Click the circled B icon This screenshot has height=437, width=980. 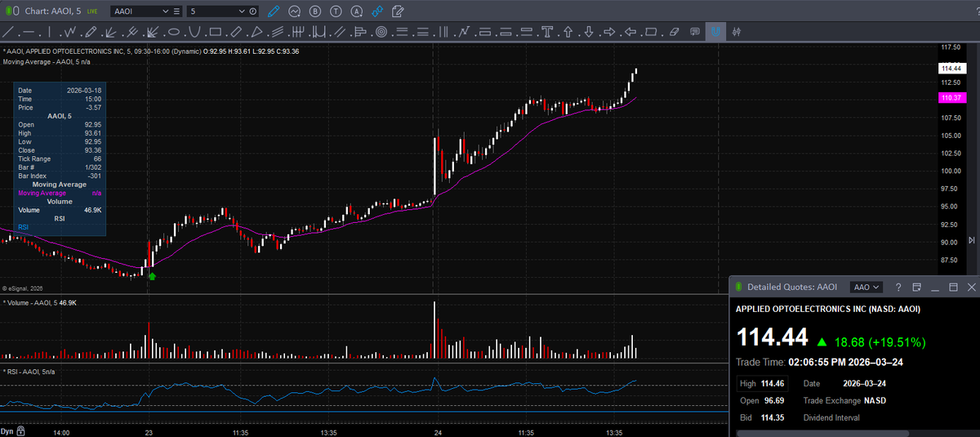[x=315, y=11]
